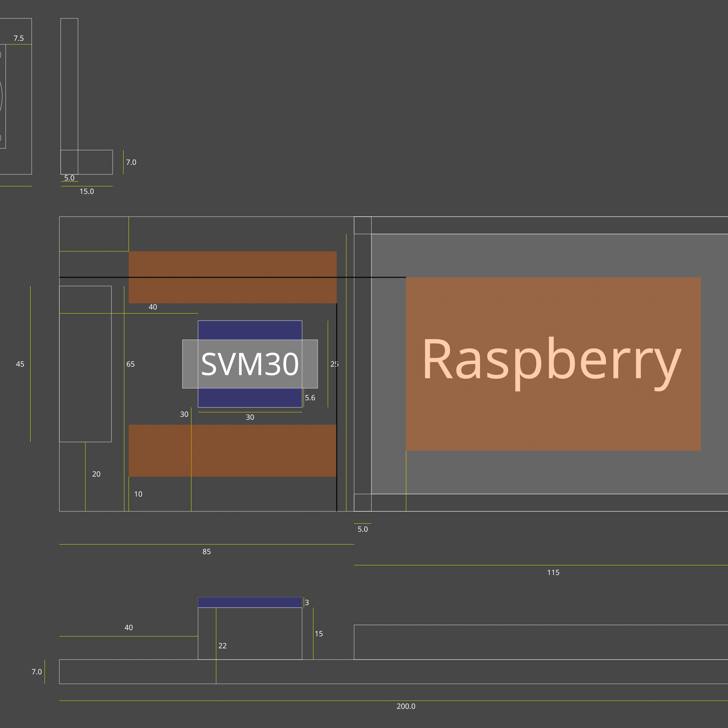The height and width of the screenshot is (728, 728).
Task: Select the lower brown rectangle below SVM30
Action: [x=232, y=451]
